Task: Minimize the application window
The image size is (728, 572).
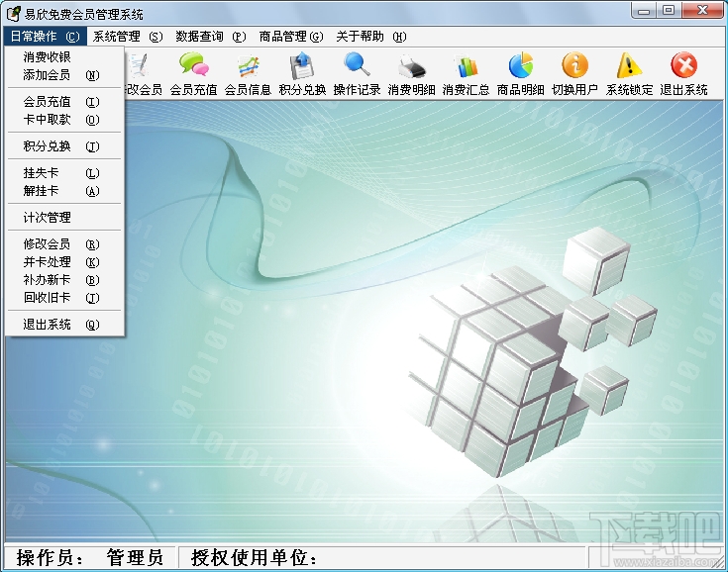Action: click(644, 11)
